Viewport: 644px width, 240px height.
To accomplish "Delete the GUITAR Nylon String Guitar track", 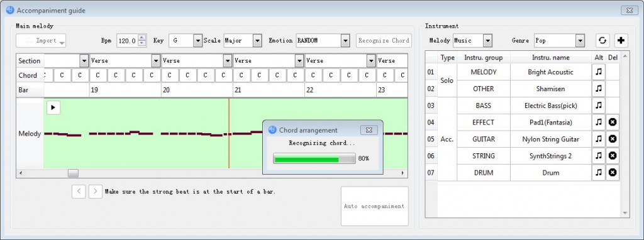I will coord(613,139).
